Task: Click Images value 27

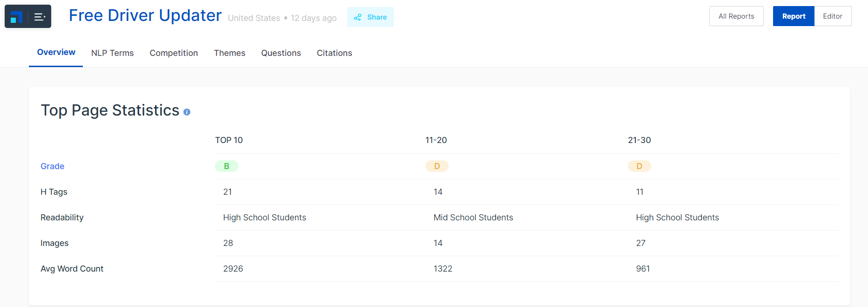Action: click(x=641, y=243)
